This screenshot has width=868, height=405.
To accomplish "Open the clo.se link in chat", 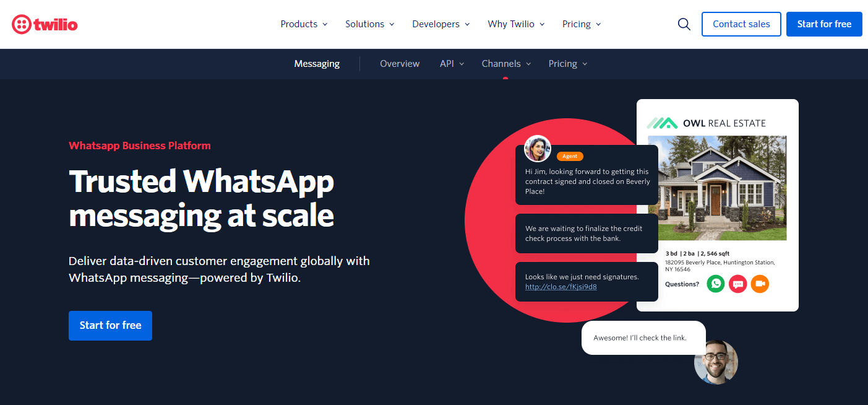I will click(x=561, y=287).
